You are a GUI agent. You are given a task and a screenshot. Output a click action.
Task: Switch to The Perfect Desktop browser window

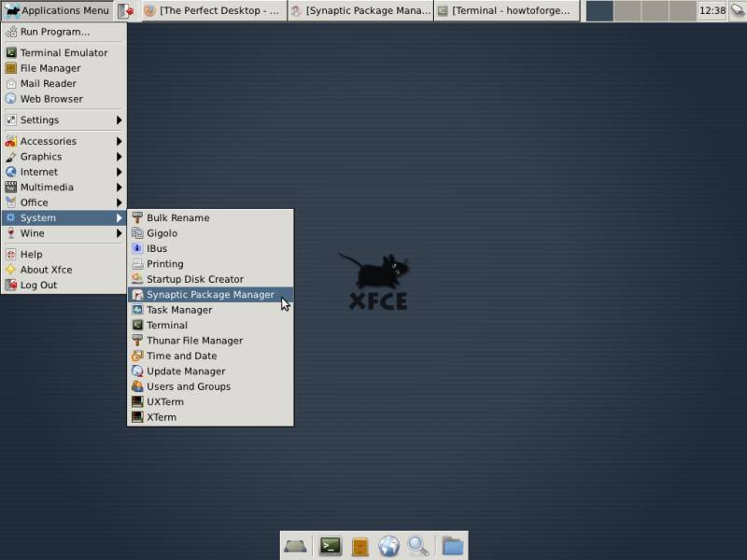(x=213, y=10)
